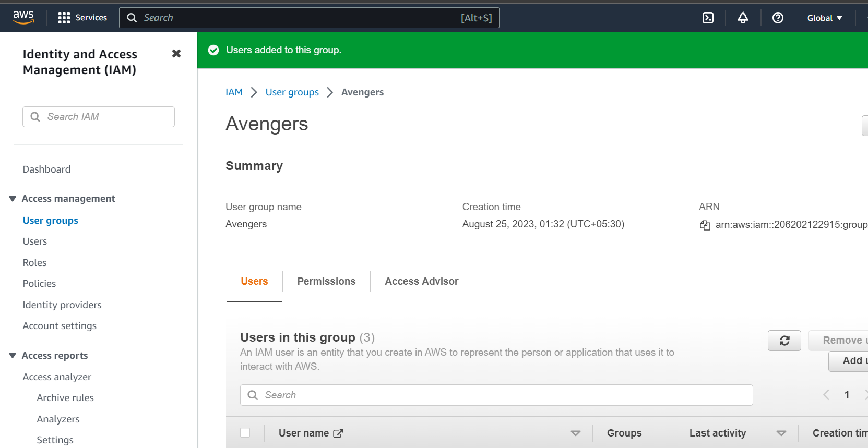Open the help question mark menu
This screenshot has height=448, width=868.
pos(778,18)
